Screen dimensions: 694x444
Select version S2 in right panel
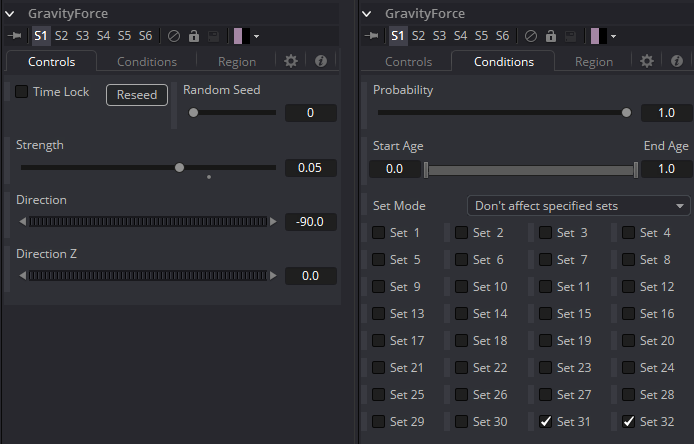(418, 36)
